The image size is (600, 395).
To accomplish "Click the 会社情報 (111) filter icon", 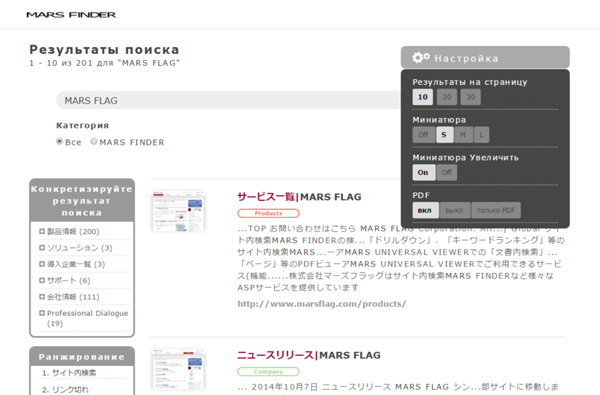I will 42,296.
